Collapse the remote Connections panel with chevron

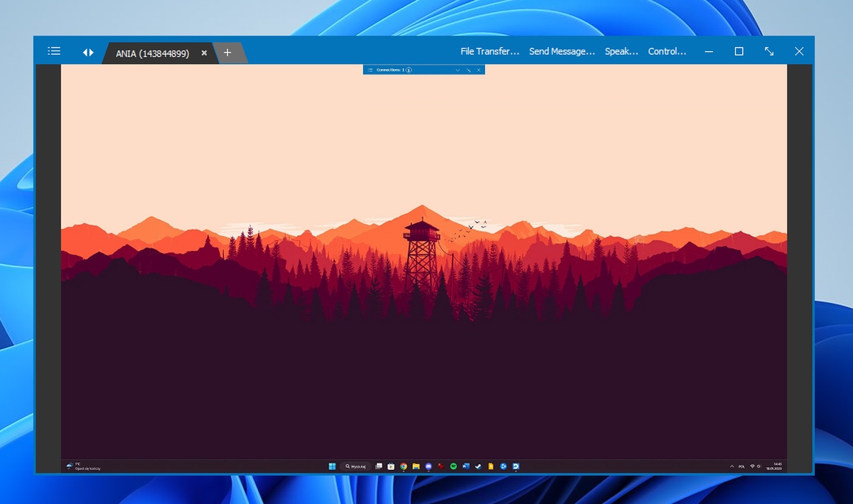click(458, 70)
